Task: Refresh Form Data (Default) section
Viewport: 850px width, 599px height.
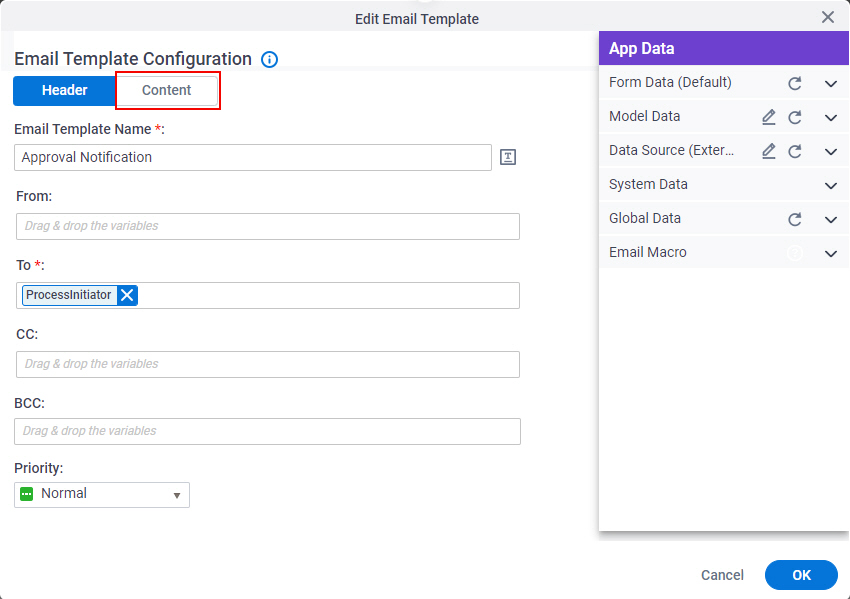Action: click(x=795, y=83)
